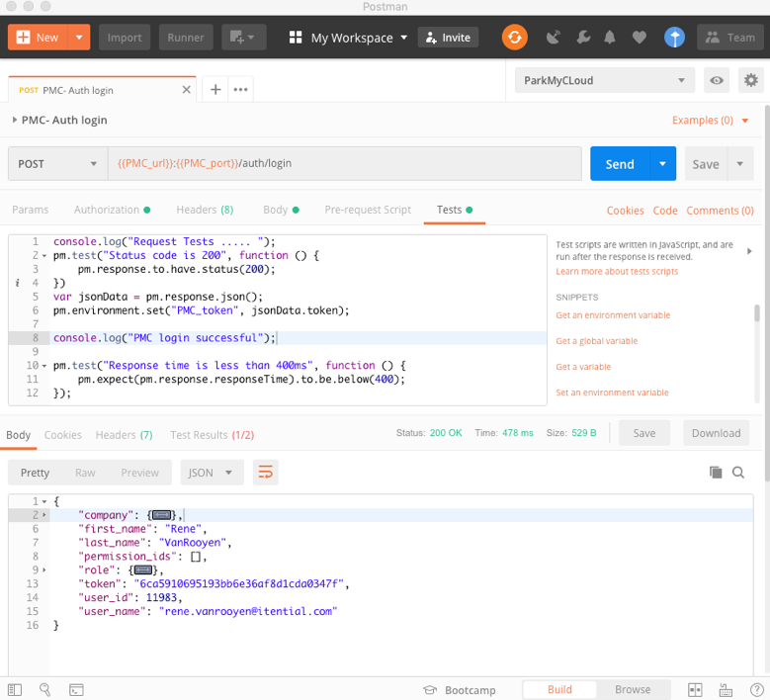
Task: Select Pretty response view
Action: 35,473
